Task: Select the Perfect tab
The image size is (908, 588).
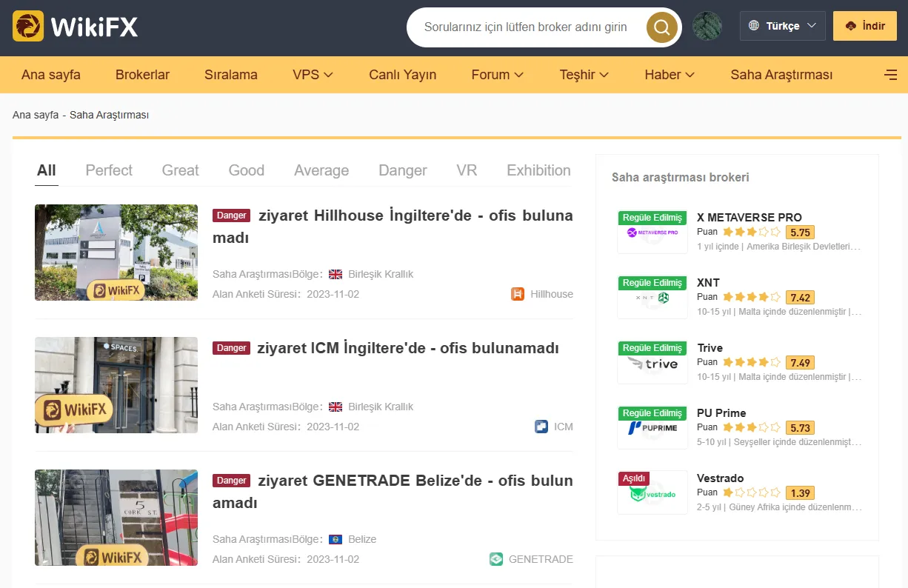Action: point(109,170)
